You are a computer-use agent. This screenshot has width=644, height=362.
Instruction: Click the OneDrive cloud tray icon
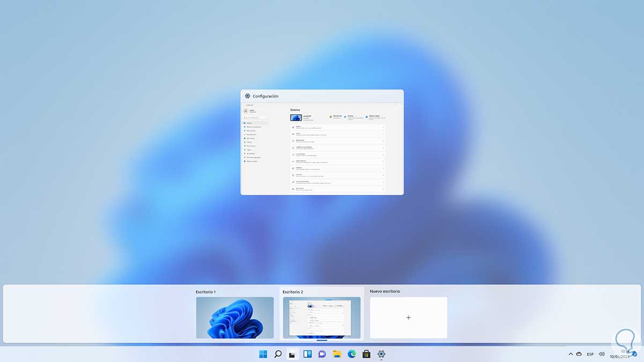point(579,354)
